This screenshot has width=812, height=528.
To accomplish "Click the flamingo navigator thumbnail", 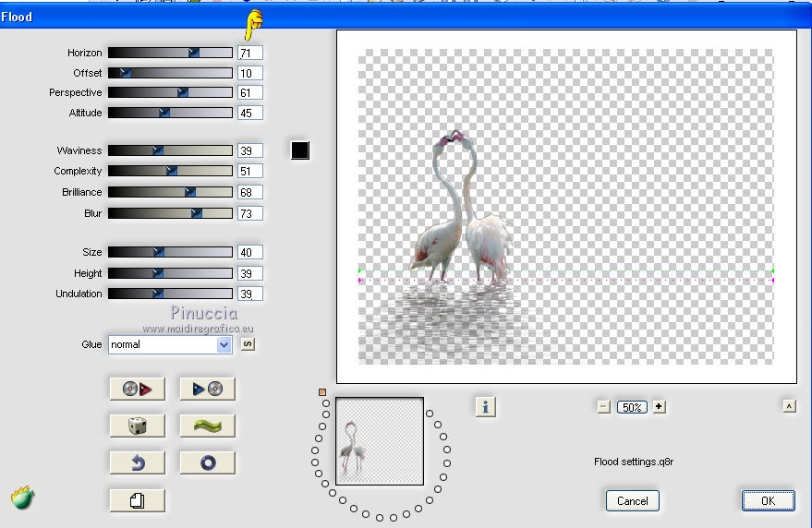I will pos(380,441).
